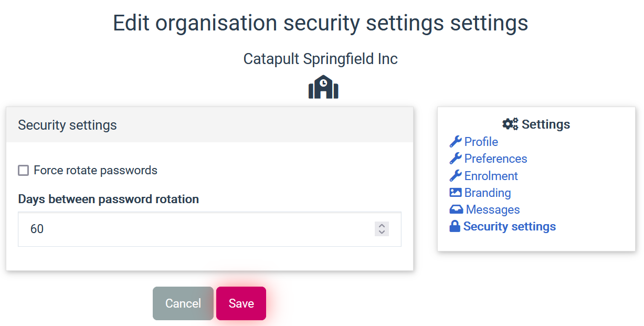Screen dimensions: 644x326
Task: Open the Branding settings page
Action: pos(487,192)
